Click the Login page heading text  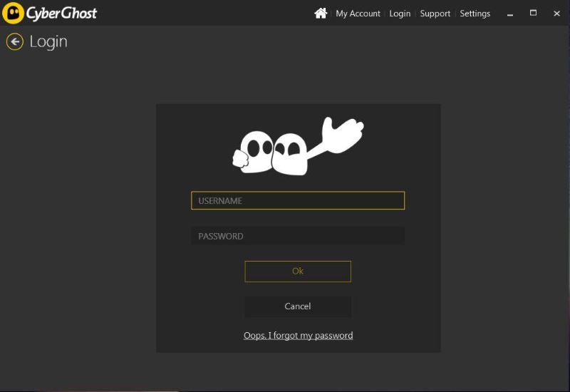48,42
